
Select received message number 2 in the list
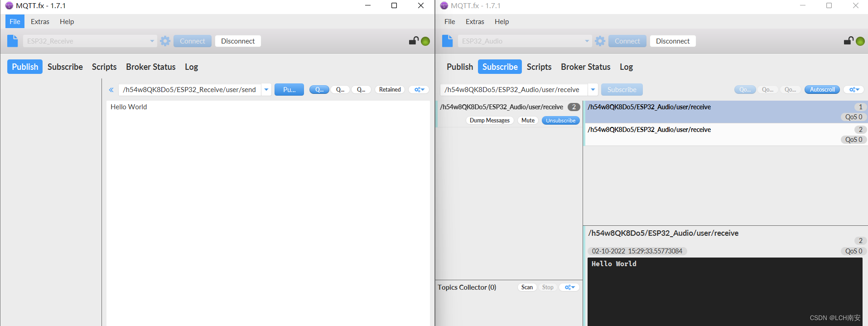[726, 135]
